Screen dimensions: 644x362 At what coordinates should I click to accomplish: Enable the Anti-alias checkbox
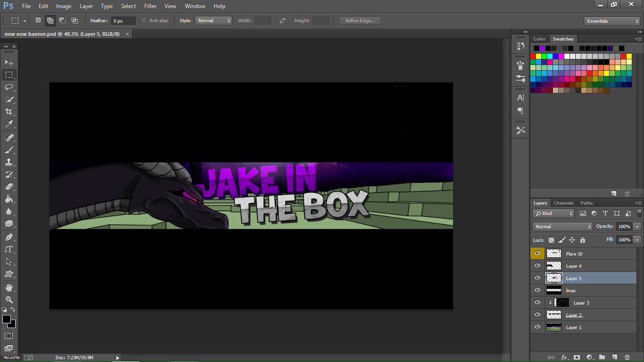(x=144, y=21)
